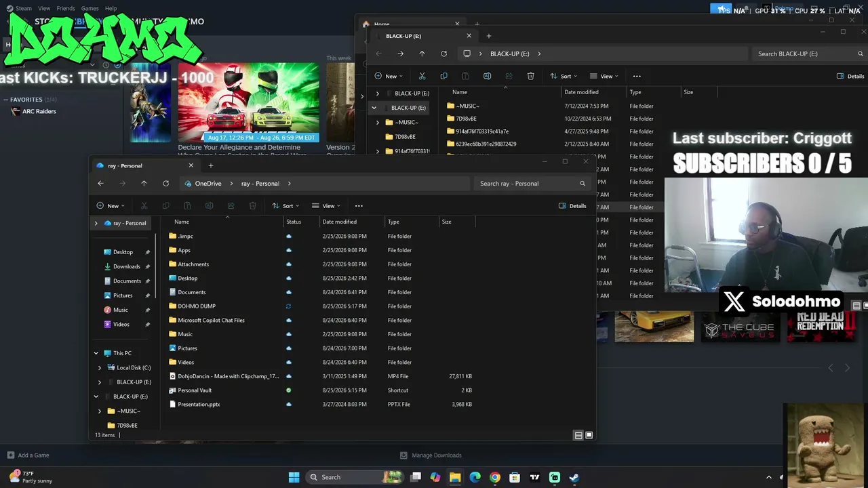Viewport: 868px width, 488px height.
Task: Delete selected item in BLACK-UP (E:) toolbar
Action: coord(530,76)
